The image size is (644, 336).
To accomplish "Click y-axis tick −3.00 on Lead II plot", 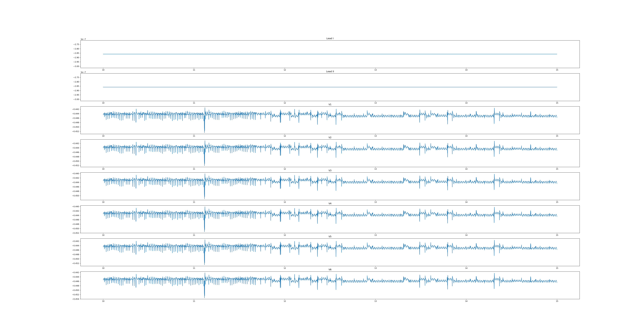I will pyautogui.click(x=76, y=99).
